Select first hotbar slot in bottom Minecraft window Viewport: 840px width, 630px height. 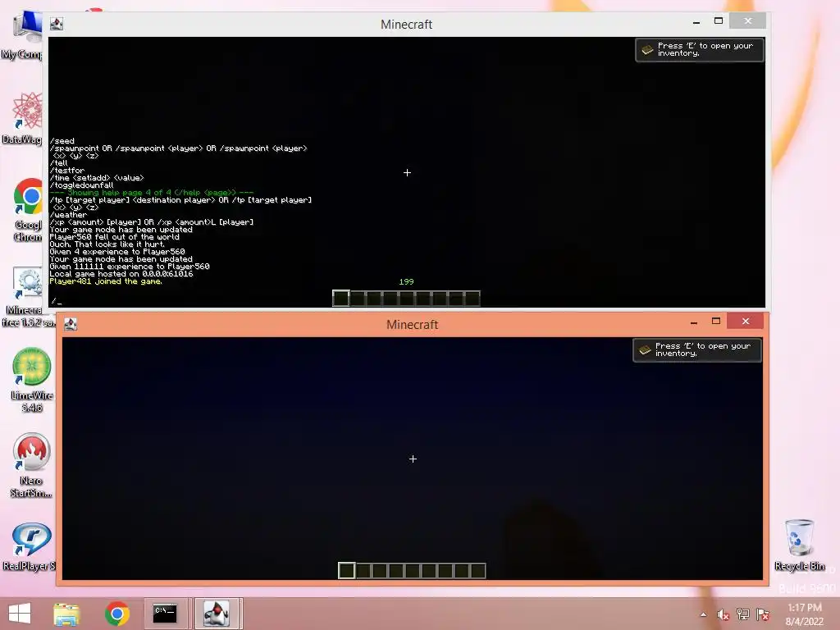pyautogui.click(x=347, y=571)
